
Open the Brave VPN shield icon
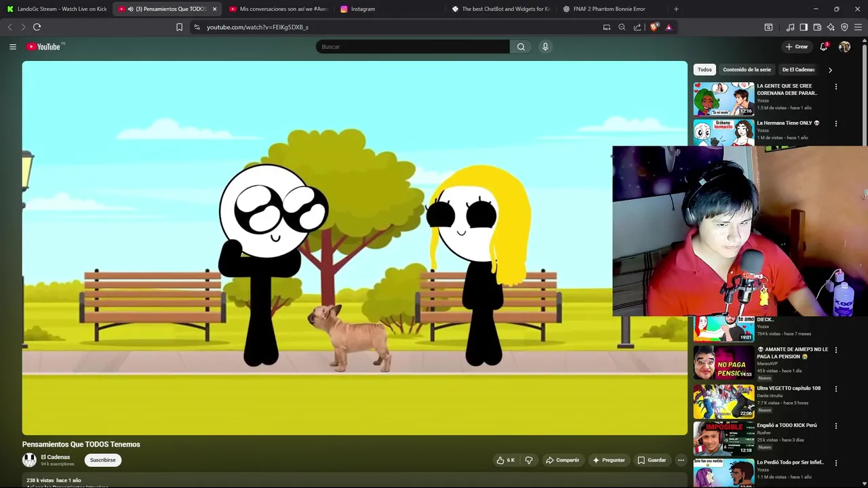(x=844, y=27)
